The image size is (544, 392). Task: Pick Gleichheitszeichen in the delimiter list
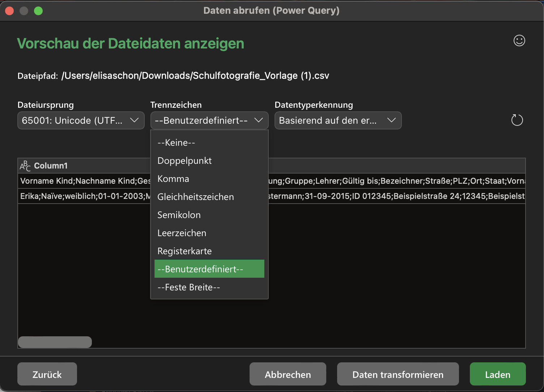pyautogui.click(x=209, y=197)
